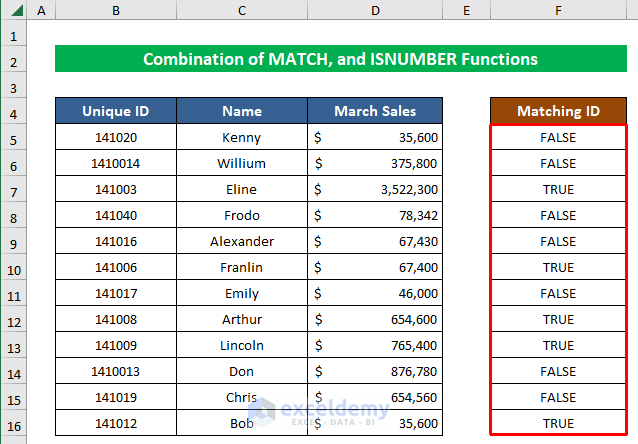Select column D header
Image resolution: width=638 pixels, height=444 pixels.
click(x=375, y=10)
